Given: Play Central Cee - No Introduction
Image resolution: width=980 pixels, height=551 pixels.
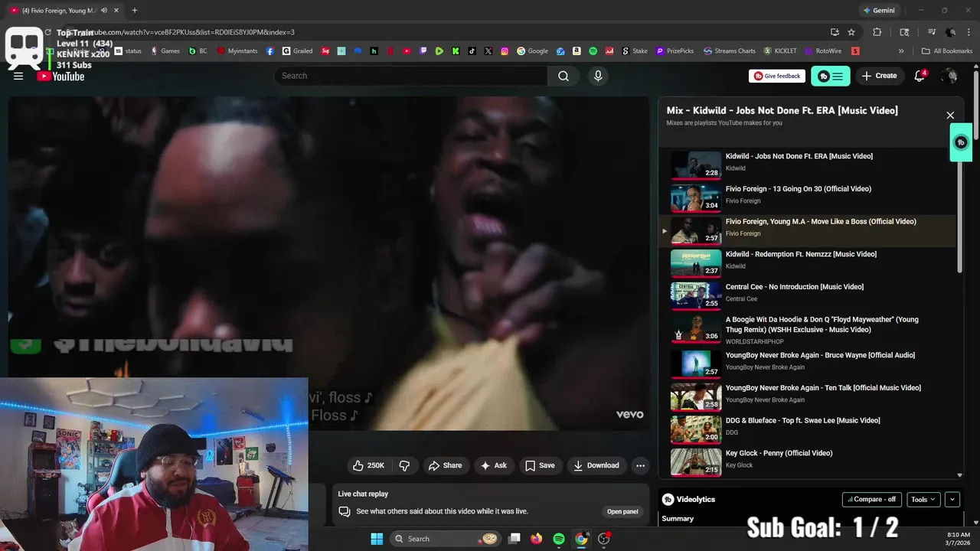Looking at the screenshot, I should 696,295.
